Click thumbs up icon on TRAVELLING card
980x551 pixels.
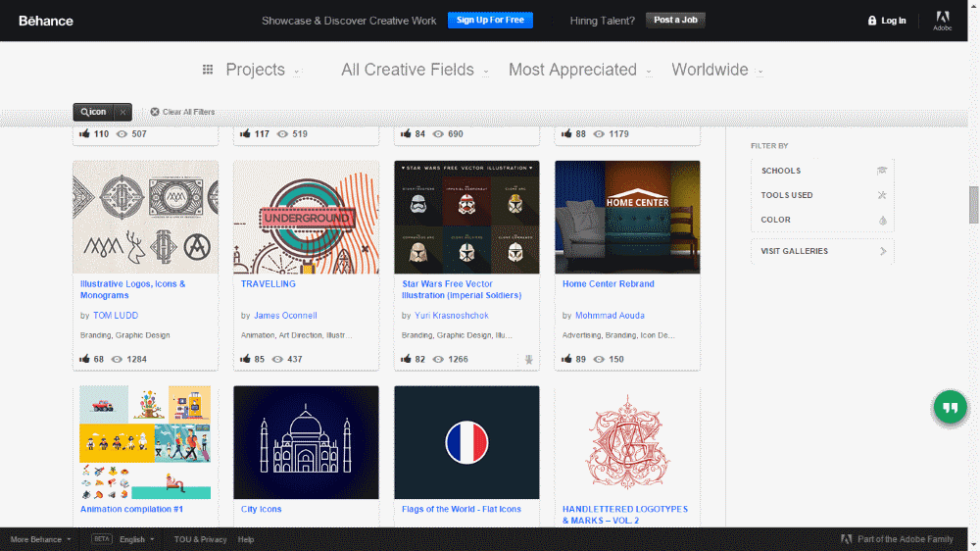(x=245, y=359)
